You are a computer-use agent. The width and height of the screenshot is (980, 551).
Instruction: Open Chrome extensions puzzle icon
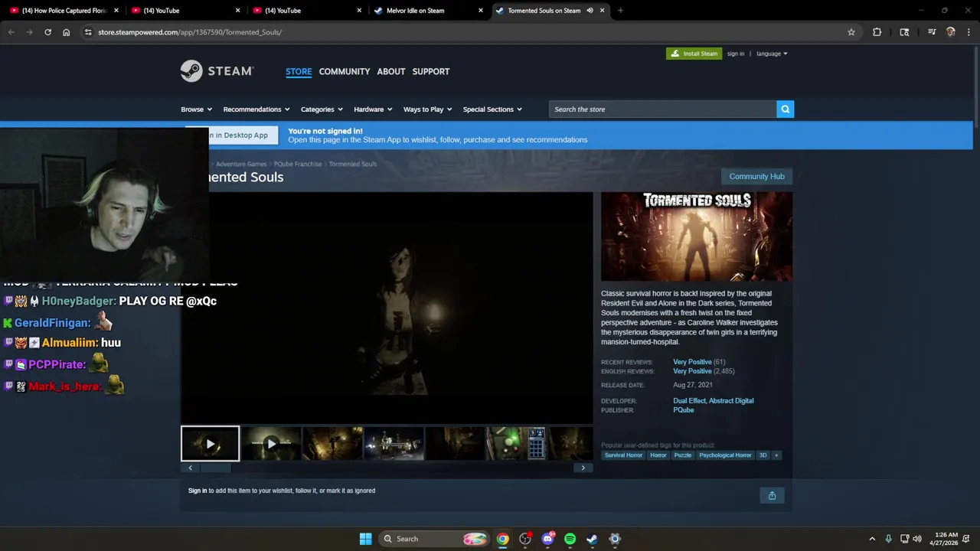click(x=877, y=32)
